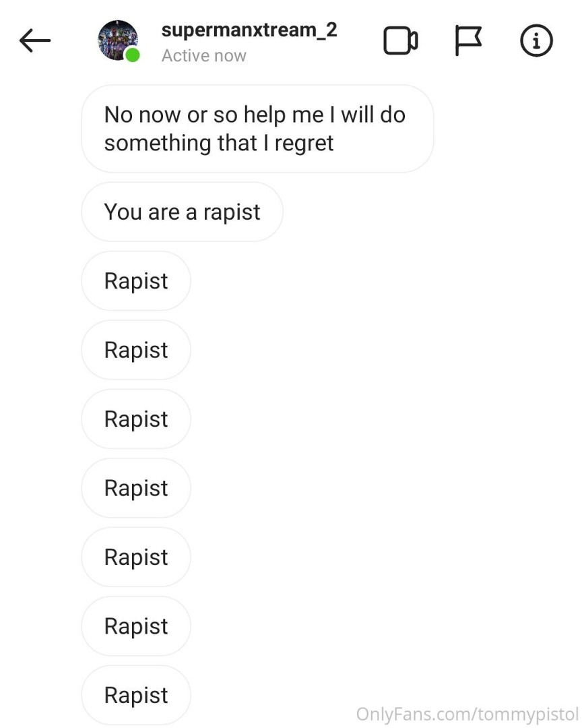The height and width of the screenshot is (728, 582).
Task: Tap the fourth single-word "Rapist" bubble
Action: click(x=136, y=488)
